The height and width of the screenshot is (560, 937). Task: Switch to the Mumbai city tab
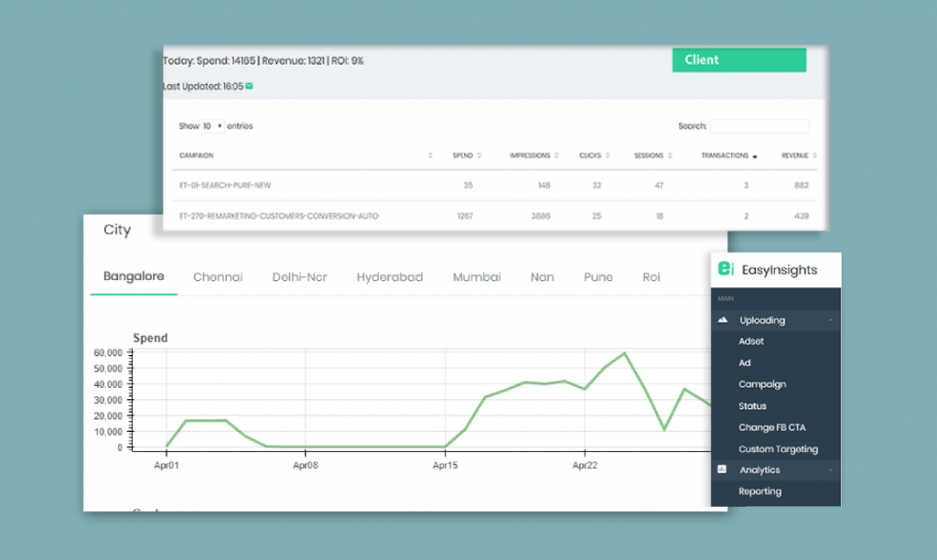pos(477,276)
